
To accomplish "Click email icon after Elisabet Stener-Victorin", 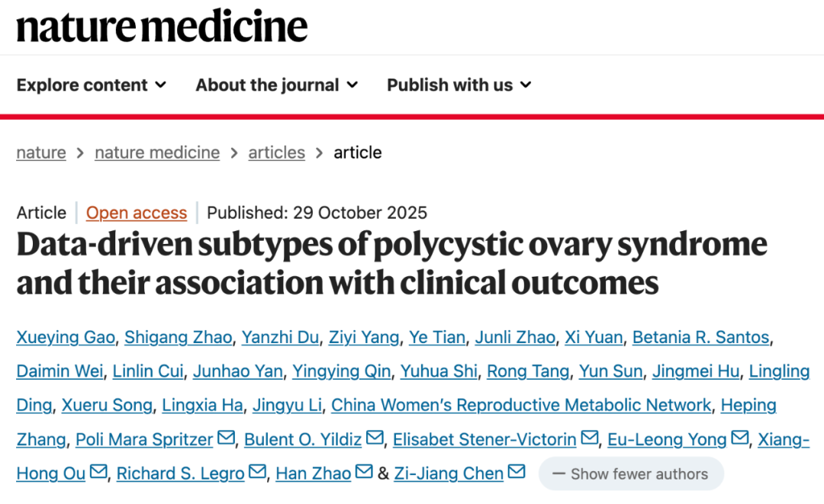I will [x=589, y=438].
